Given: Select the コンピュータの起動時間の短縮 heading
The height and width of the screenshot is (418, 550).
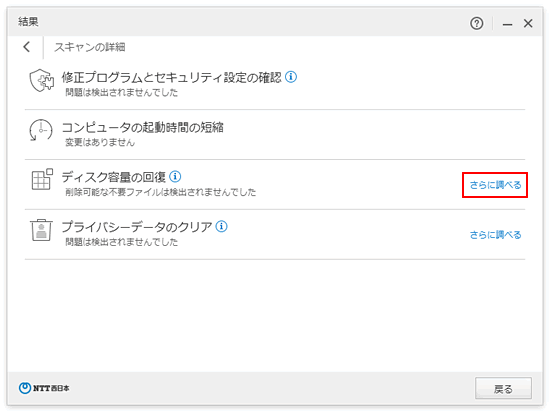Looking at the screenshot, I should [x=142, y=127].
